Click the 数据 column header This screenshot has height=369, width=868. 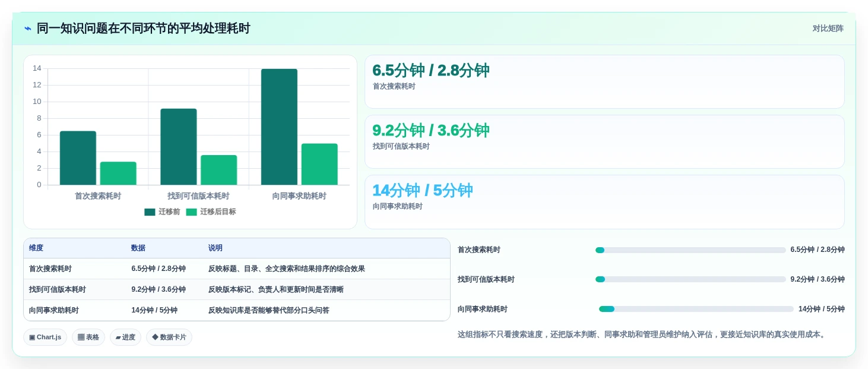tap(138, 248)
